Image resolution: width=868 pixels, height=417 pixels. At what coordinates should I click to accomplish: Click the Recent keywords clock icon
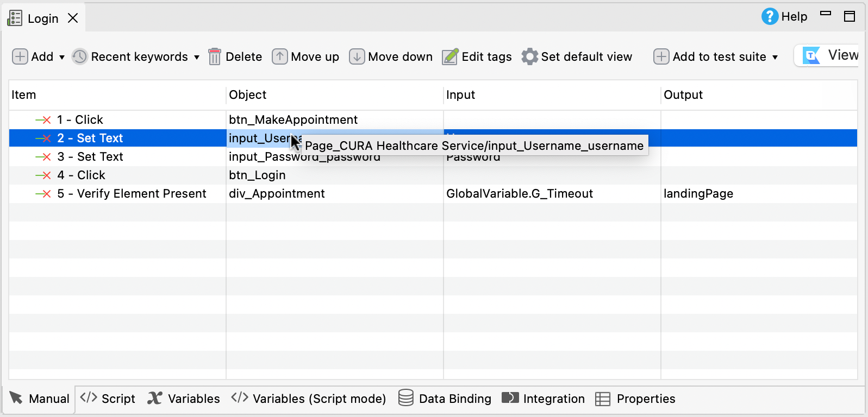[80, 56]
